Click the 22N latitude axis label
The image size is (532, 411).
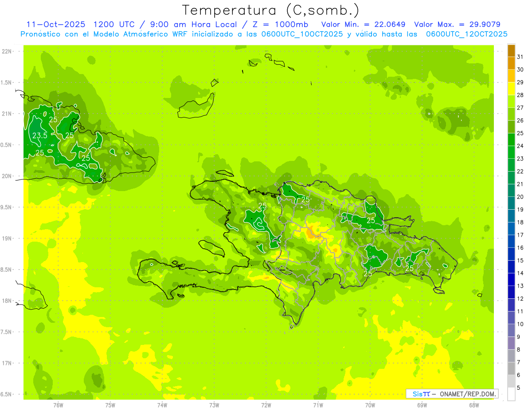tap(7, 51)
